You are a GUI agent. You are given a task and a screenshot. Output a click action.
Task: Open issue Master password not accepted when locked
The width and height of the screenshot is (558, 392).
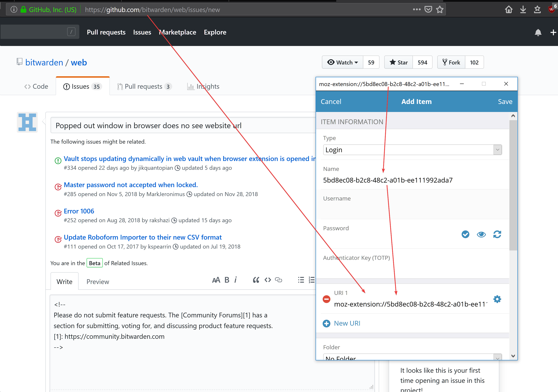pyautogui.click(x=131, y=185)
